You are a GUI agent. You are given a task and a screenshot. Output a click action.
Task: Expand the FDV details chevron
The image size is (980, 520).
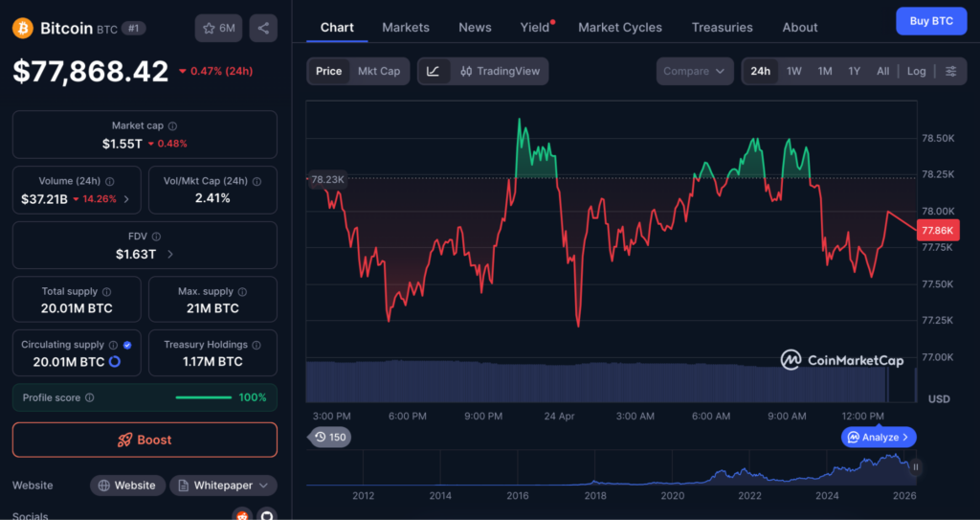pyautogui.click(x=170, y=254)
